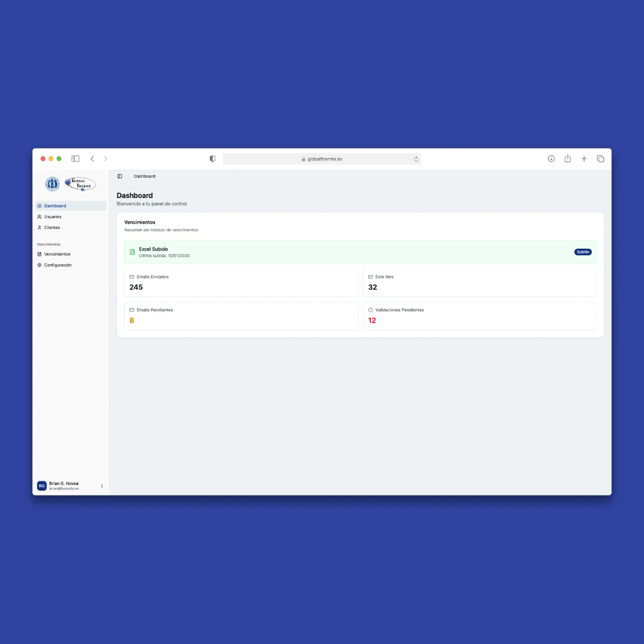The width and height of the screenshot is (644, 644).
Task: Open Usuarios in the sidebar
Action: 71,216
